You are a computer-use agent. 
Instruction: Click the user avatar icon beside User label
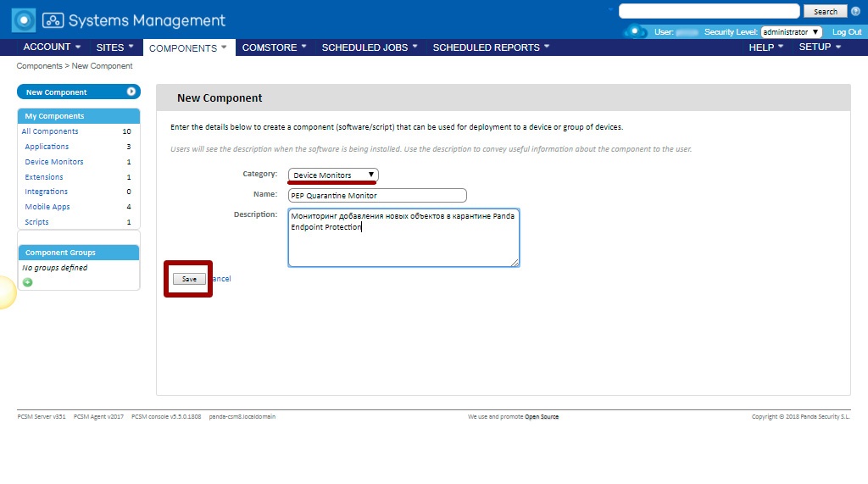coord(636,31)
